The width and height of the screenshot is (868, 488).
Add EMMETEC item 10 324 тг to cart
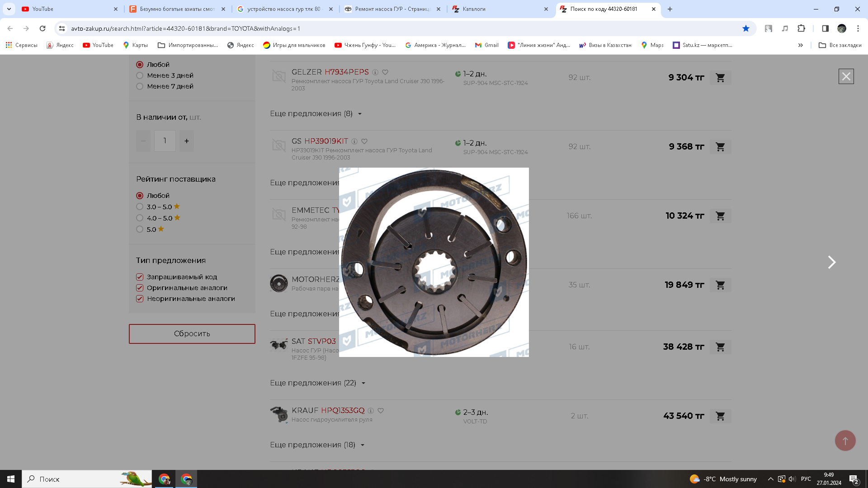[720, 216]
